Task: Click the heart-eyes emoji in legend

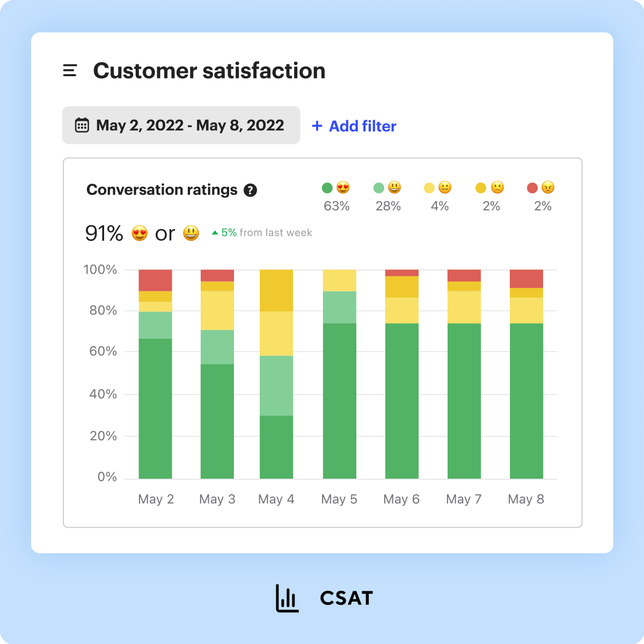Action: tap(343, 188)
